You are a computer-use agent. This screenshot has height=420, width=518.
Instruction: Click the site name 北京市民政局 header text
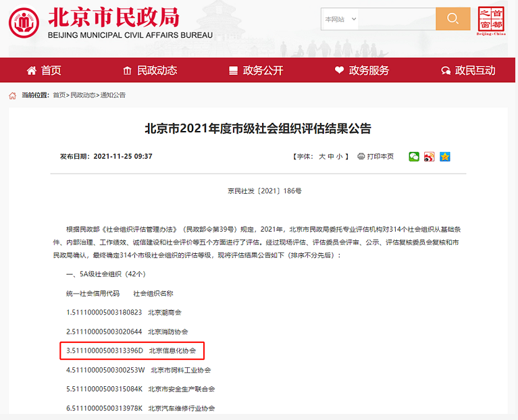[x=114, y=17]
